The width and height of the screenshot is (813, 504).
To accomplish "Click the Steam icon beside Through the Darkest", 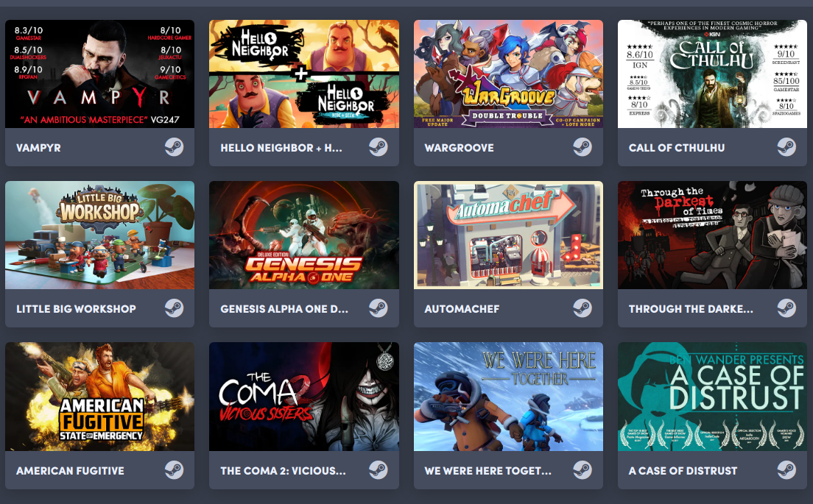I will click(786, 309).
